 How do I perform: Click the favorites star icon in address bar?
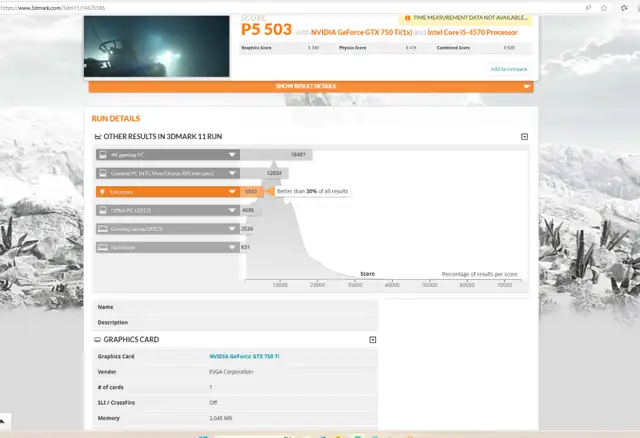click(604, 8)
